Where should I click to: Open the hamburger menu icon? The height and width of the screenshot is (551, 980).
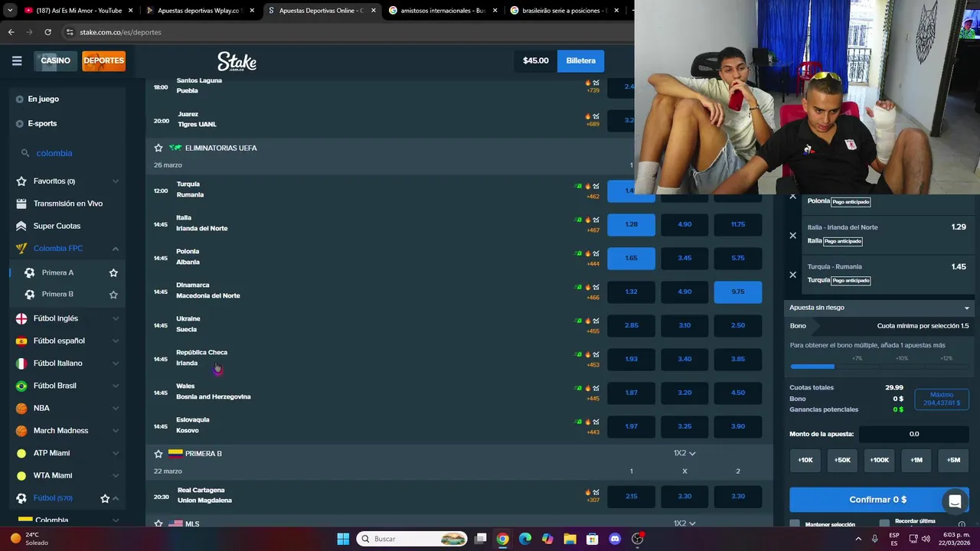[x=17, y=60]
